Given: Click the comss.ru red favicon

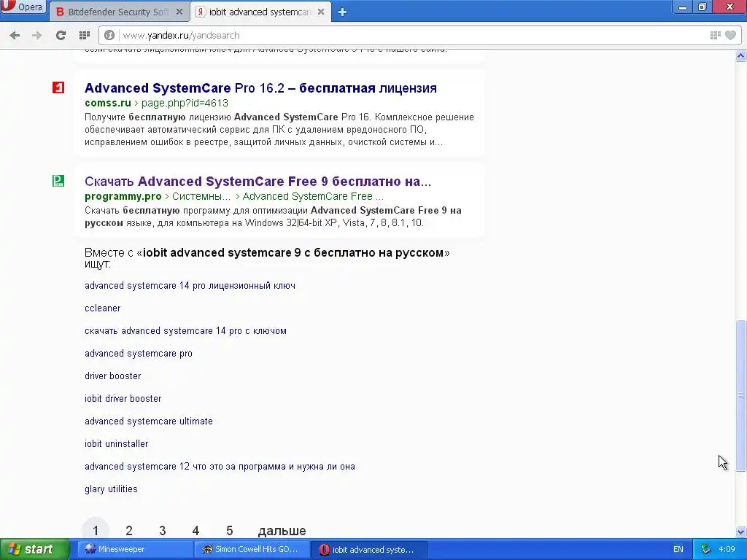Looking at the screenshot, I should coord(58,87).
